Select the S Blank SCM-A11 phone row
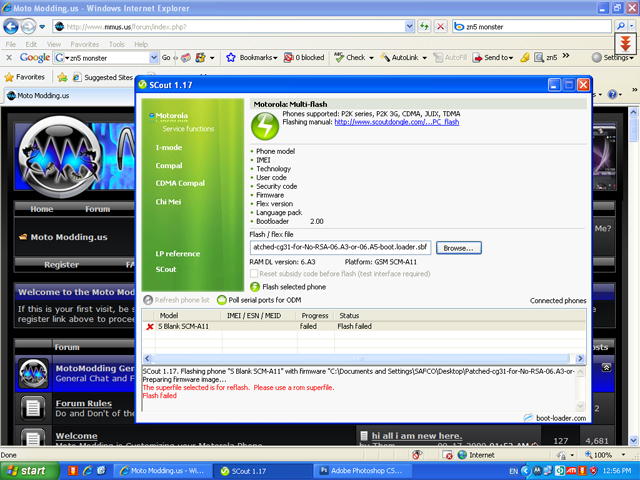The image size is (640, 480). coord(364,326)
